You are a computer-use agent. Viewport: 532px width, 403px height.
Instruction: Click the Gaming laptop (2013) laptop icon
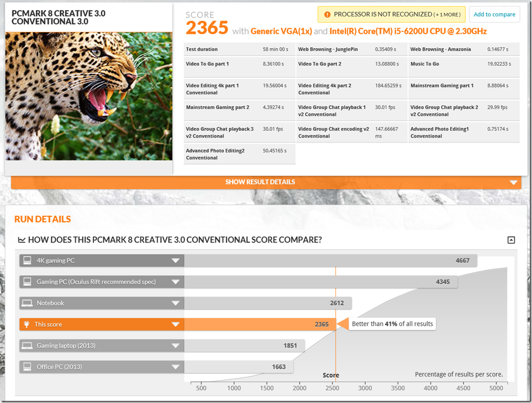(27, 345)
